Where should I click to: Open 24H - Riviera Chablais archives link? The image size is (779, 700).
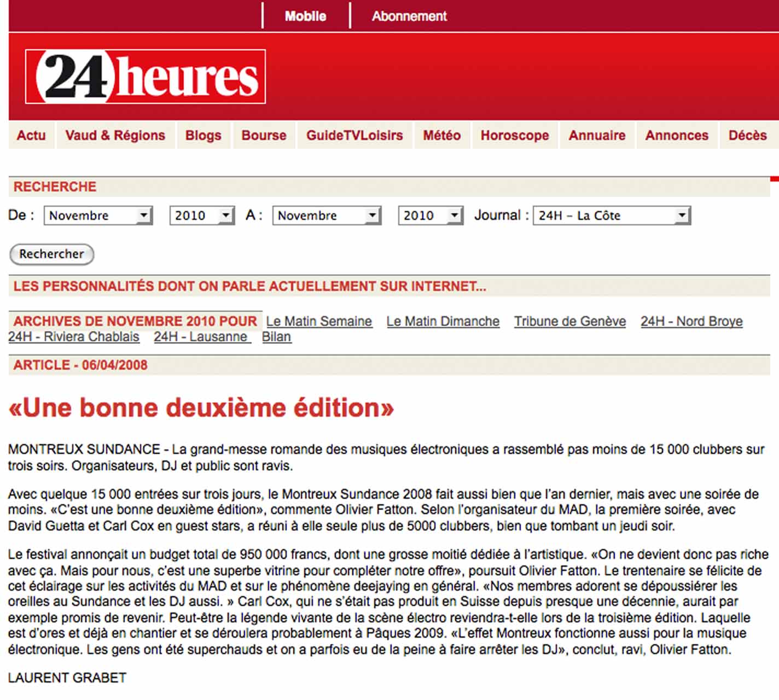[74, 337]
